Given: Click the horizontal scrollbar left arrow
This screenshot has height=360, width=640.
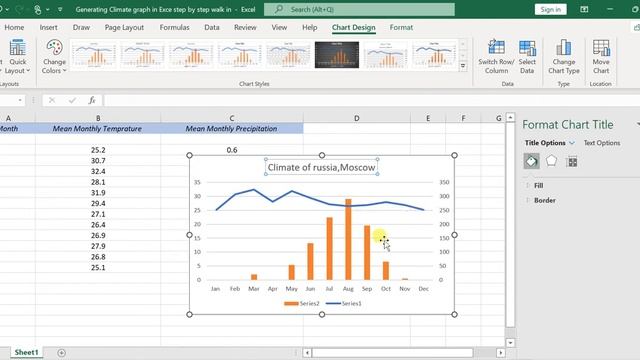Looking at the screenshot, I should click(x=307, y=353).
